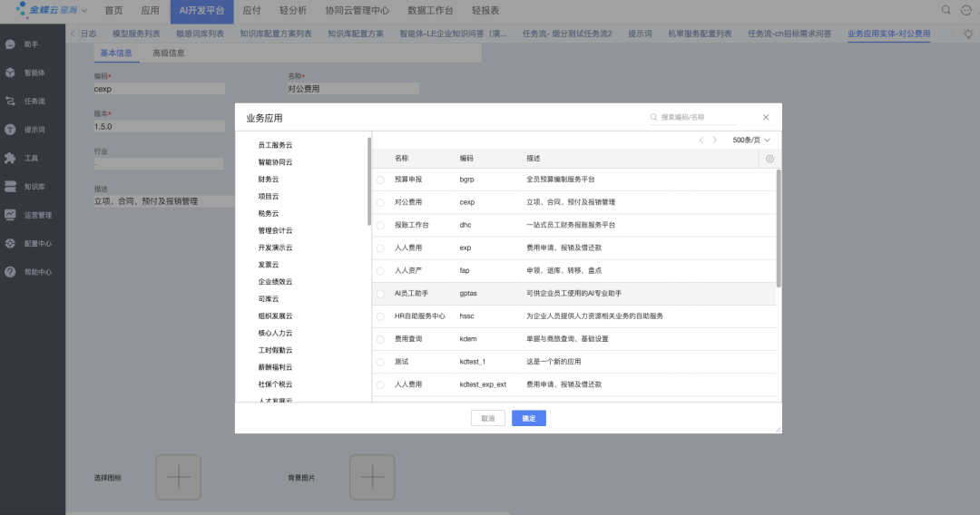Open the 轻报表 top menu

pos(485,11)
